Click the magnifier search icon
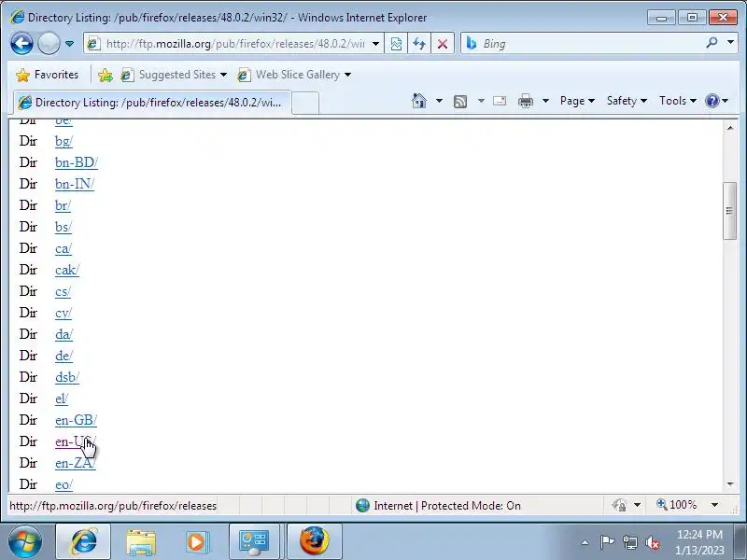The image size is (747, 560). click(712, 43)
